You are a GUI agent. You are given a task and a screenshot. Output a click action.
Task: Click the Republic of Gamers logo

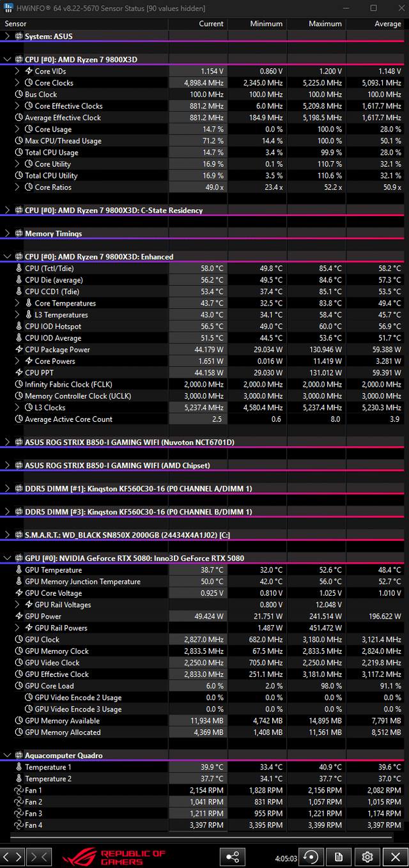coord(114,856)
